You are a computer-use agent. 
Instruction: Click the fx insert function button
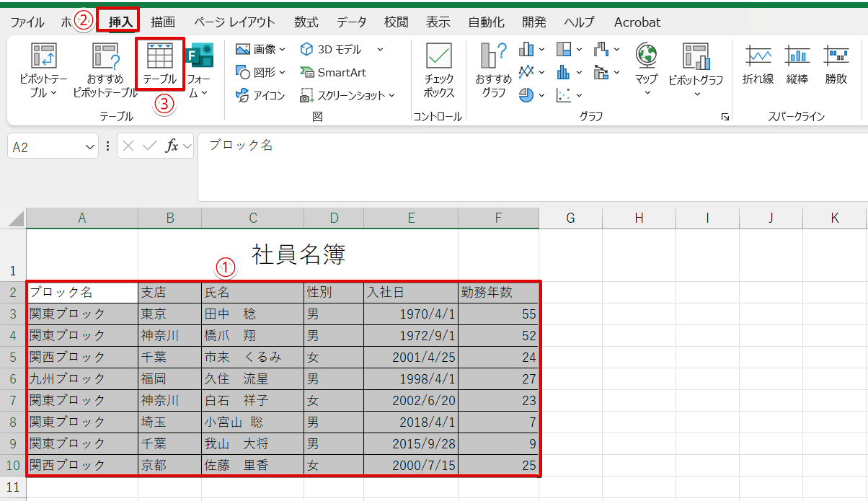(172, 146)
